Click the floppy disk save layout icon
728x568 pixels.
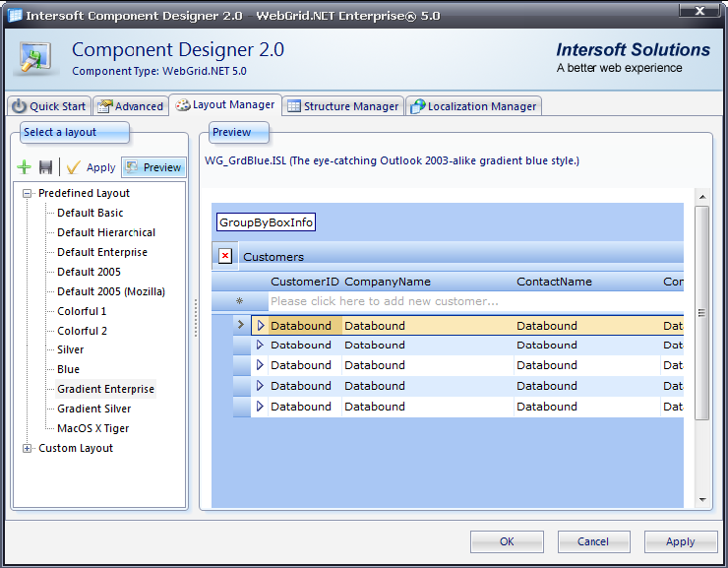pos(45,167)
